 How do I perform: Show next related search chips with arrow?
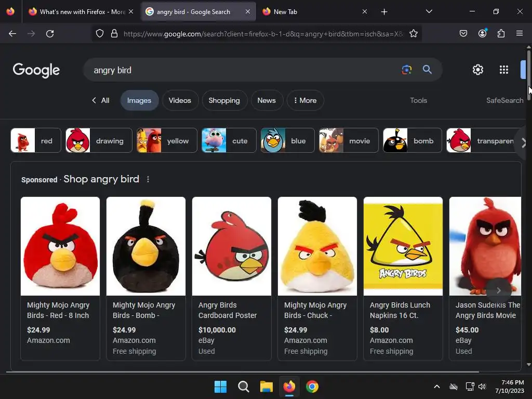coord(523,143)
